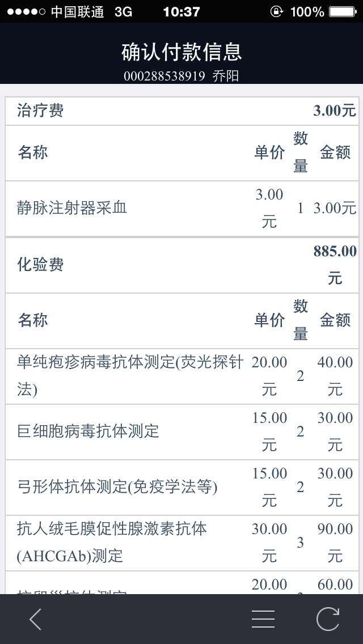The image size is (363, 644).
Task: Tap the 90.00元 amount for AHCGAb
Action: (x=335, y=543)
